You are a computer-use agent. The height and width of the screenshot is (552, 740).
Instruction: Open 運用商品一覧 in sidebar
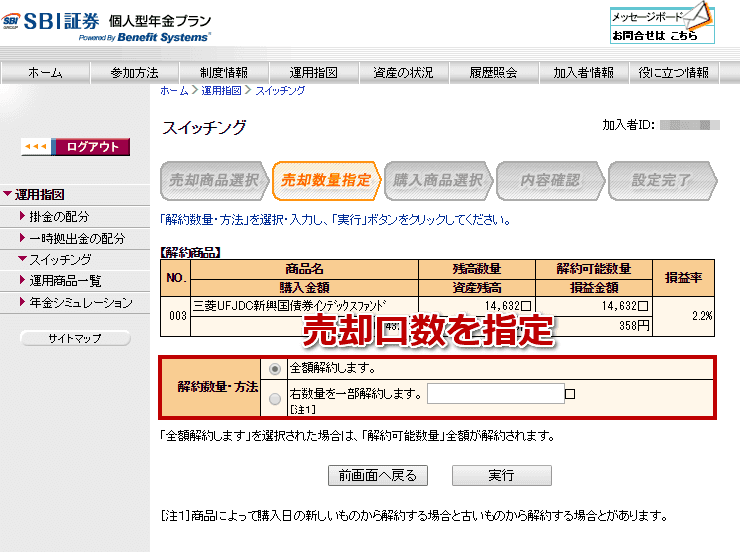(65, 281)
